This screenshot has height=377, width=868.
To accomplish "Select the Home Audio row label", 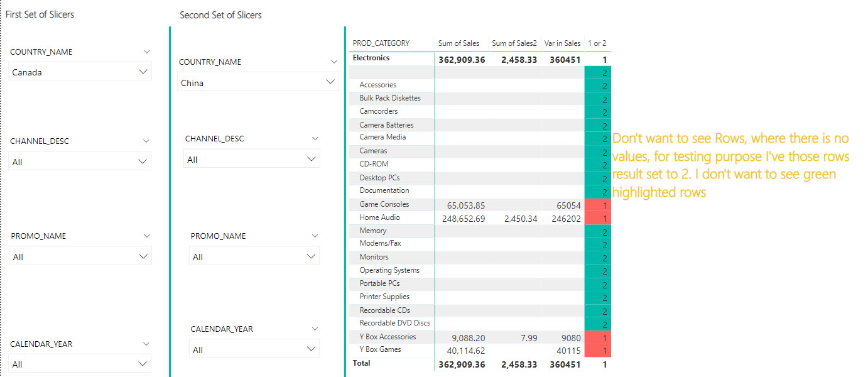I will click(380, 217).
